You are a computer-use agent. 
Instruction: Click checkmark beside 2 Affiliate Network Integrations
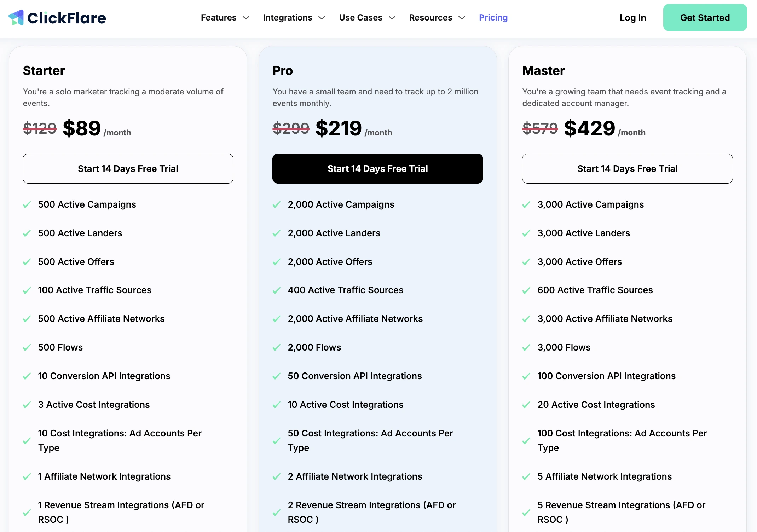277,477
